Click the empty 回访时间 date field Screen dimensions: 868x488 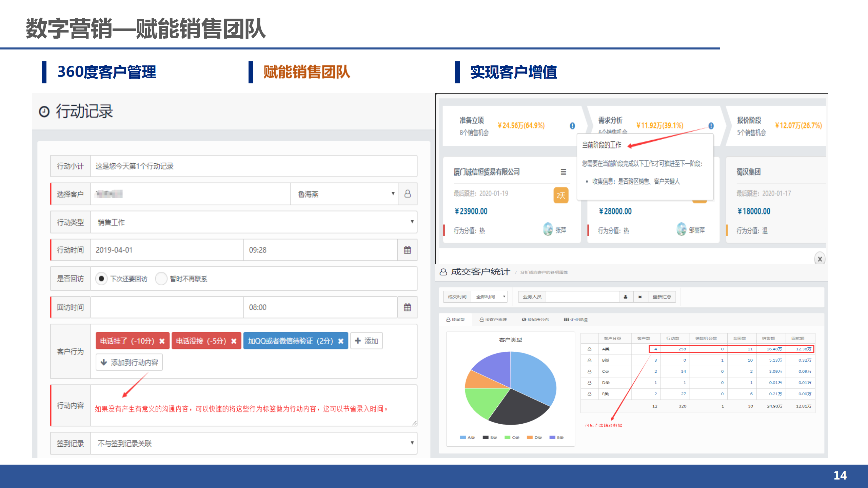click(167, 307)
